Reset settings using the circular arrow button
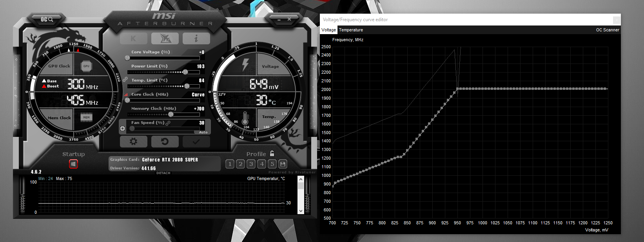This screenshot has height=242, width=644. 165,142
